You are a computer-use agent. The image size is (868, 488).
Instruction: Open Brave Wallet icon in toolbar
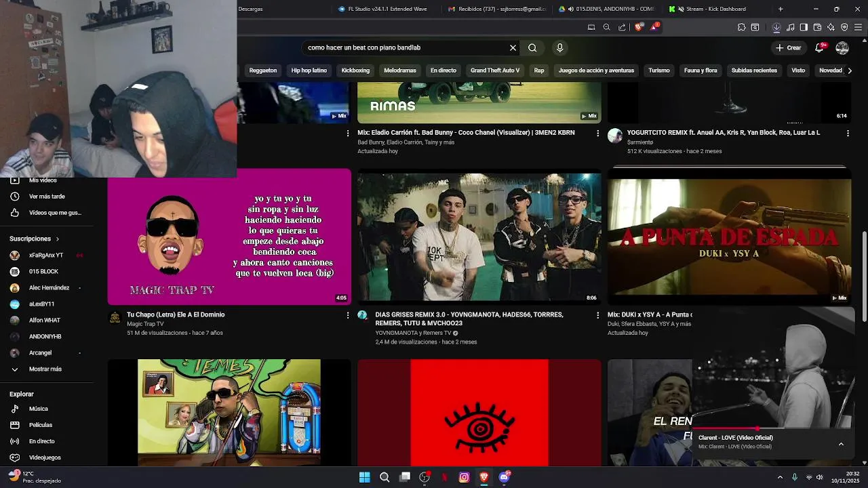point(817,27)
